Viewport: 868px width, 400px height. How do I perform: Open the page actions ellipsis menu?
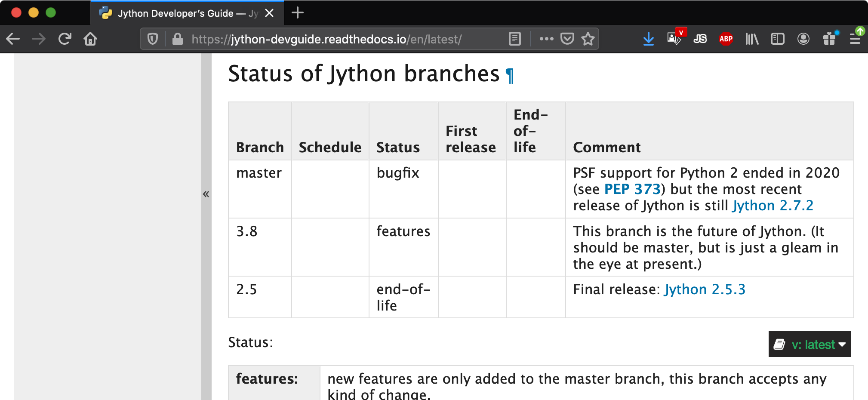click(x=546, y=39)
